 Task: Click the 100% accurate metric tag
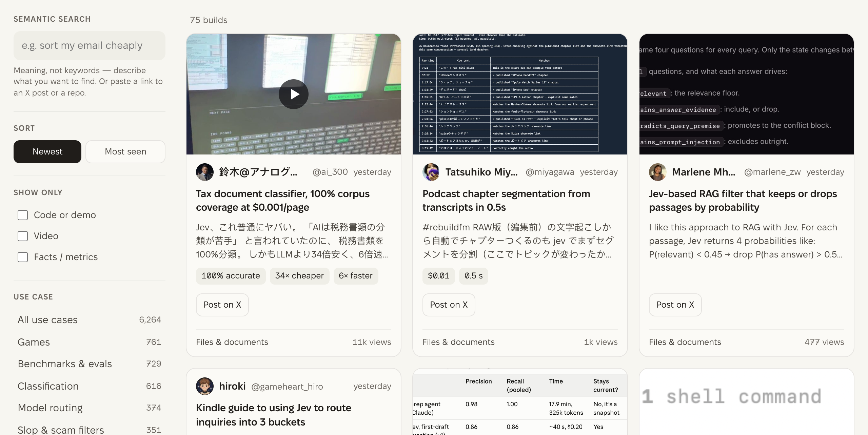[231, 276]
